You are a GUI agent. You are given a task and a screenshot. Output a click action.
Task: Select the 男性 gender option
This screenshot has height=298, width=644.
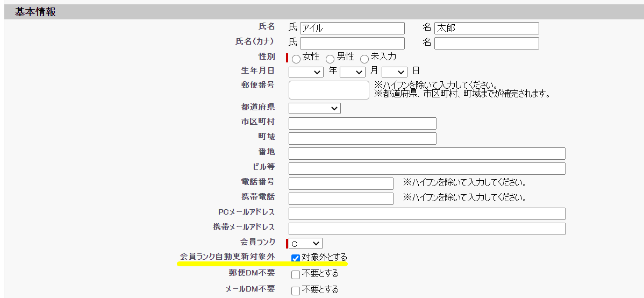click(330, 59)
